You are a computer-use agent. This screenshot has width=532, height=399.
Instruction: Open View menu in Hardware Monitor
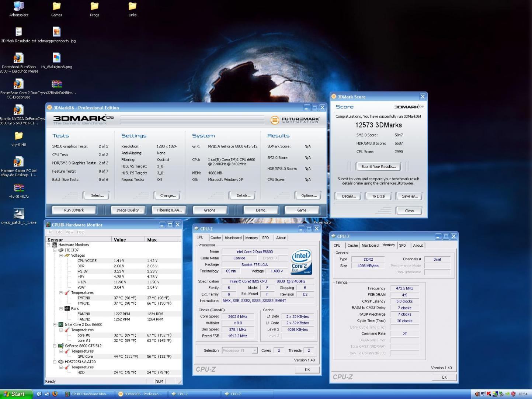coord(70,232)
